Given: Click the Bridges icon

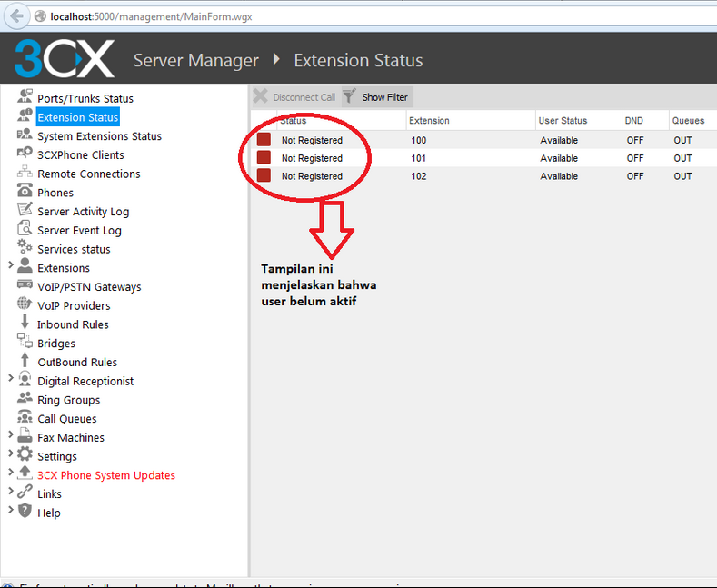Looking at the screenshot, I should (x=25, y=341).
